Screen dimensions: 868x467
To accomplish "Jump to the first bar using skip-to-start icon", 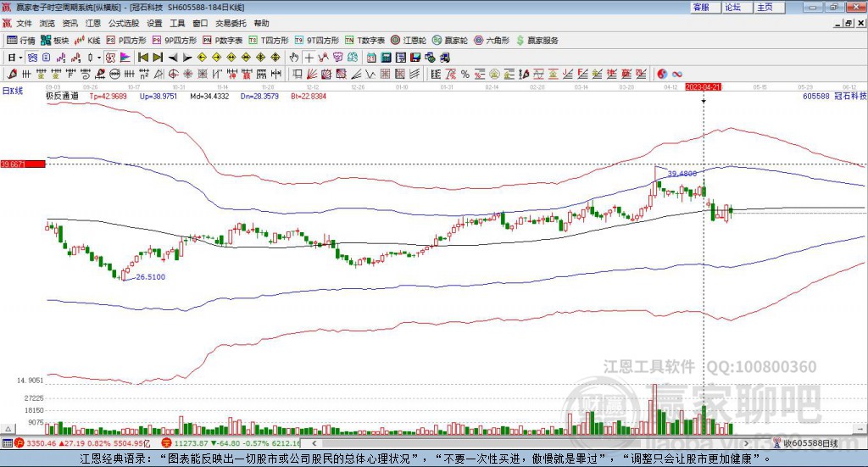I will 142,58.
